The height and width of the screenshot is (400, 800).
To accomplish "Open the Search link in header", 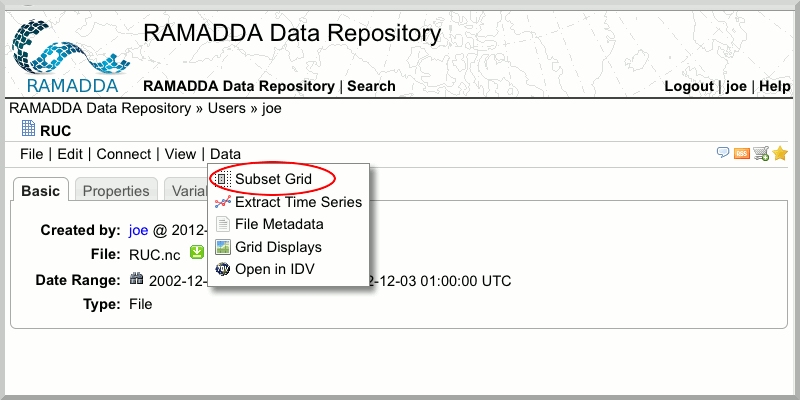I will tap(371, 86).
